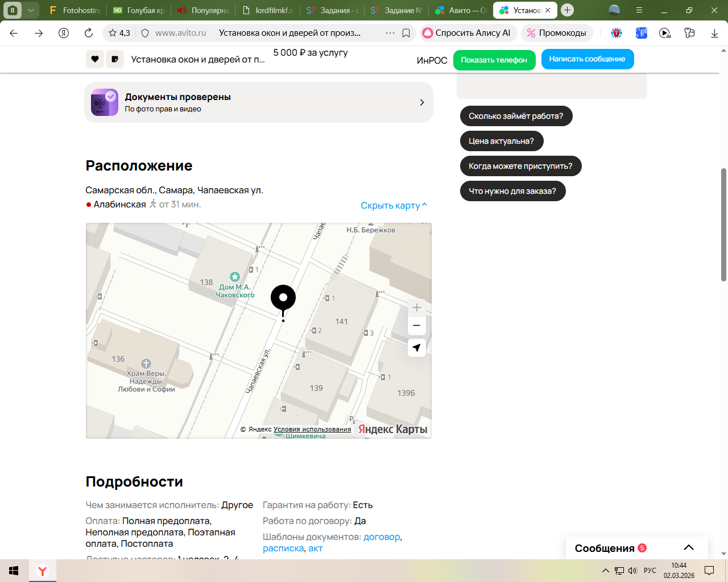
Task: Open the Промокоды button
Action: [x=557, y=33]
